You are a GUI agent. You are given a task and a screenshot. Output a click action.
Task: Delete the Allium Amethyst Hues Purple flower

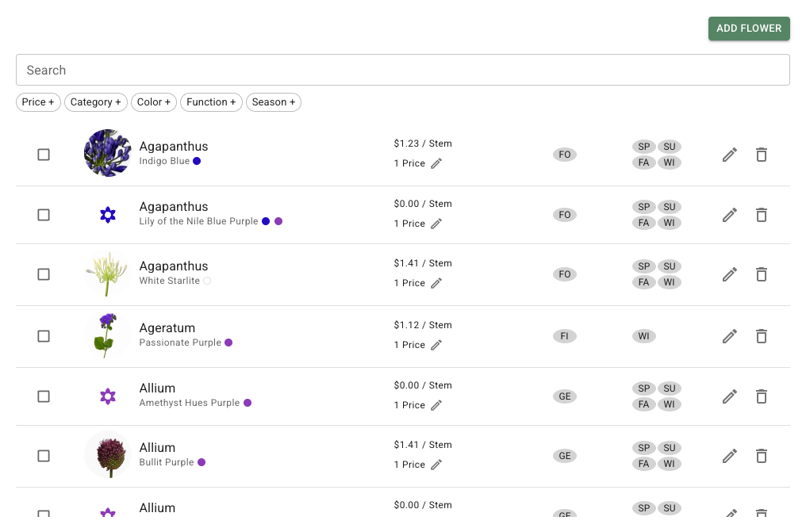point(762,396)
